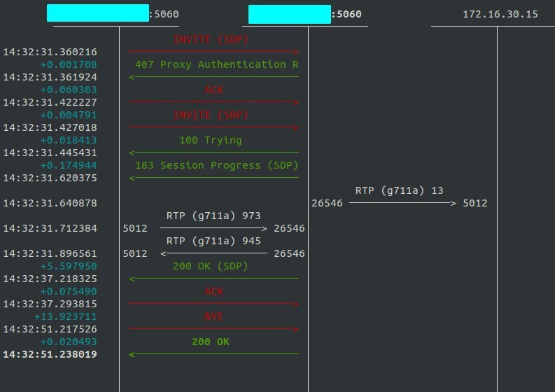Image resolution: width=555 pixels, height=392 pixels.
Task: Click the delta +0.018413
Action: 69,140
